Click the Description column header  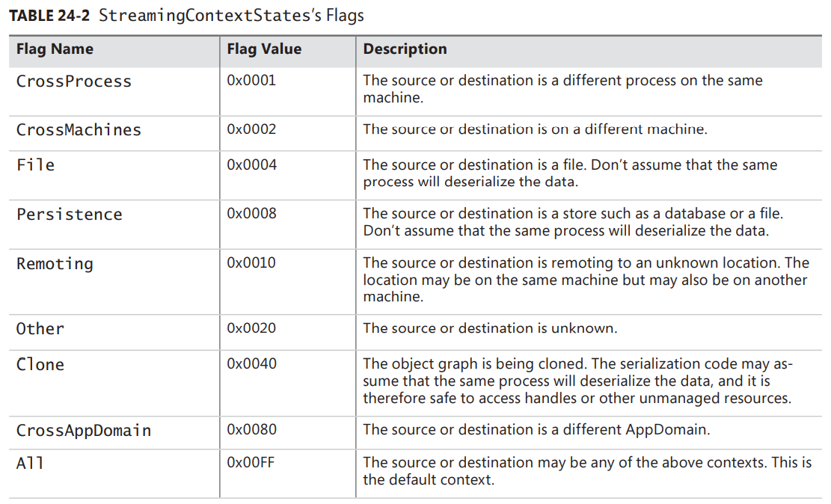405,49
